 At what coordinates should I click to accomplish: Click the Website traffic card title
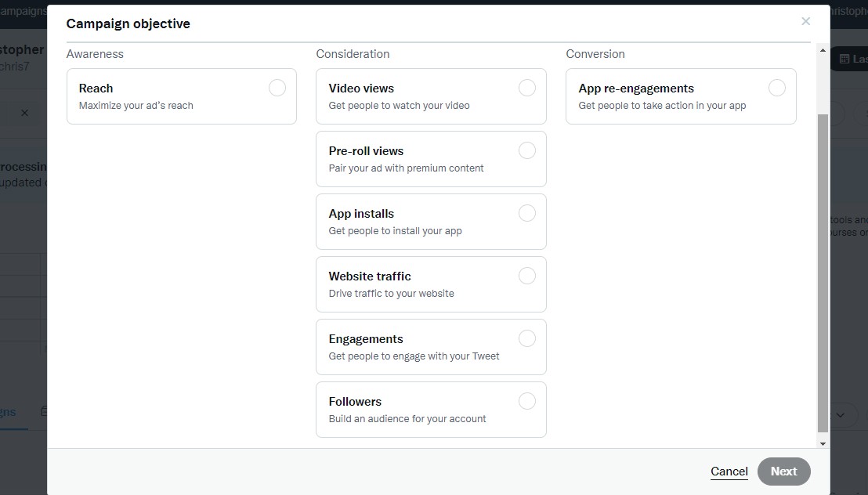[370, 276]
